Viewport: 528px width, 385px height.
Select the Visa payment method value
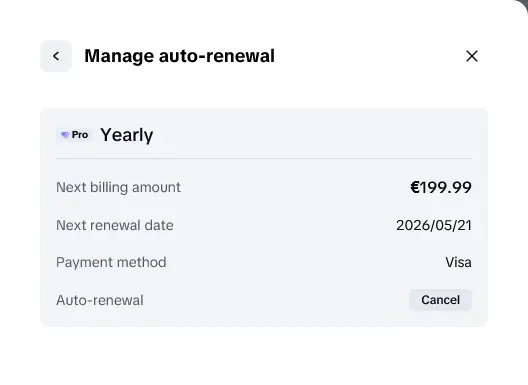point(458,262)
